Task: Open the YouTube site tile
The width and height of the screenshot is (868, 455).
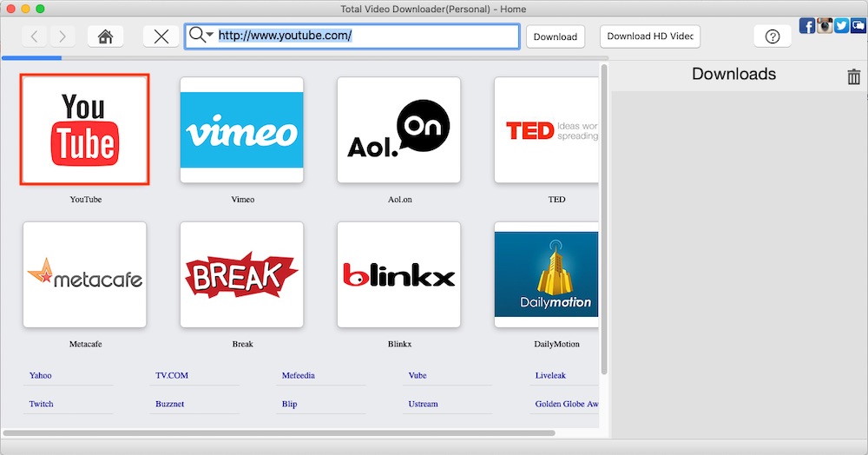Action: (x=85, y=129)
